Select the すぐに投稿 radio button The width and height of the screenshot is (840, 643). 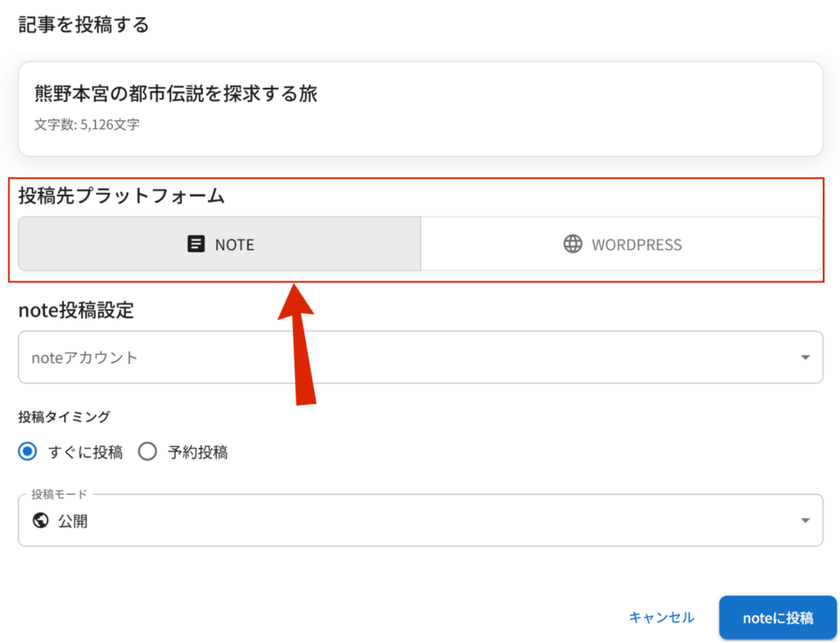coord(29,452)
